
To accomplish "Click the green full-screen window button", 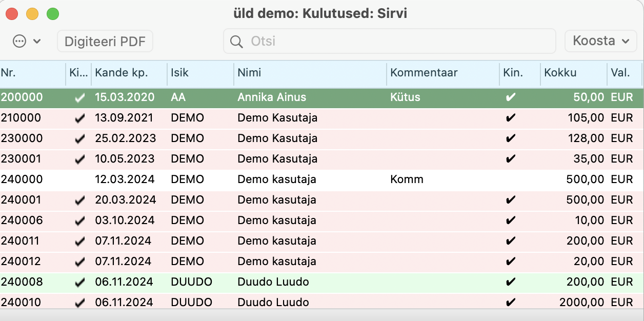I will [x=53, y=14].
